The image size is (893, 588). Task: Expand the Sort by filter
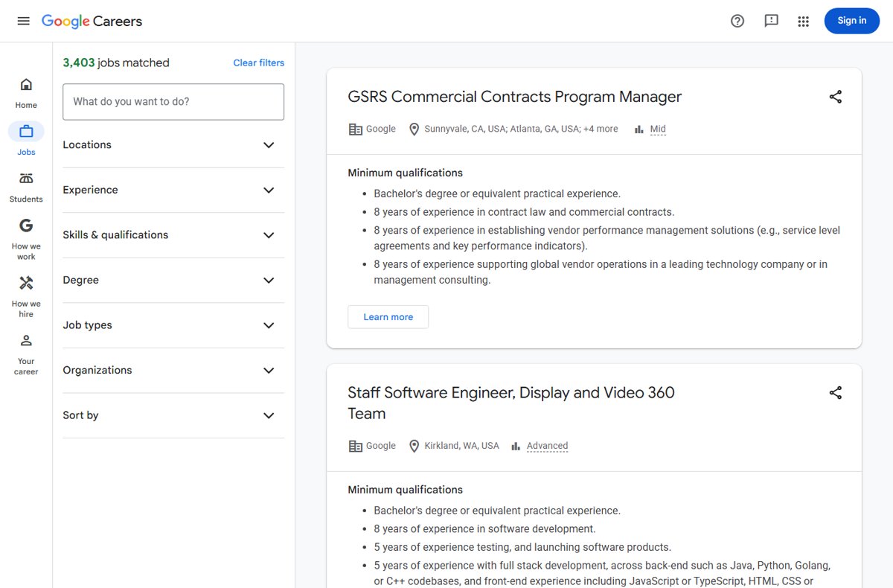click(x=173, y=415)
